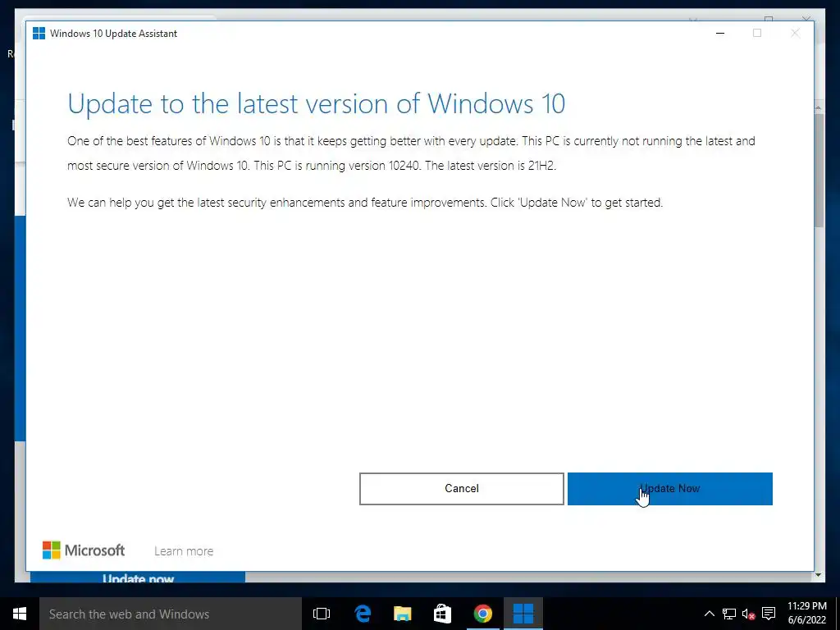
Task: Click the Cancel button
Action: point(461,489)
